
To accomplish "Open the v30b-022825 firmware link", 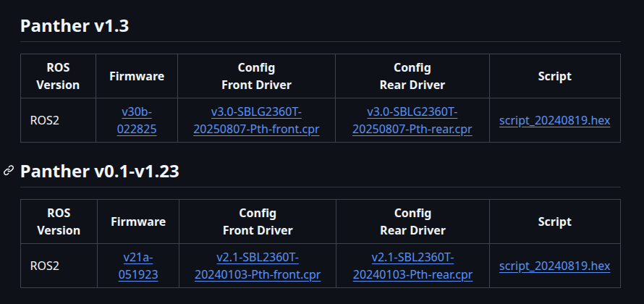I will click(x=137, y=120).
